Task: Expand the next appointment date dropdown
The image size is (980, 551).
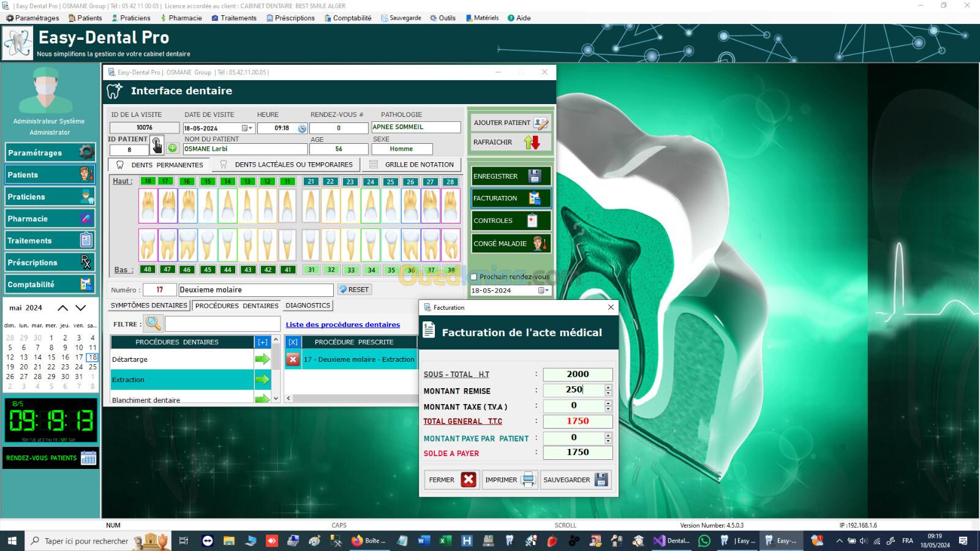Action: point(543,291)
